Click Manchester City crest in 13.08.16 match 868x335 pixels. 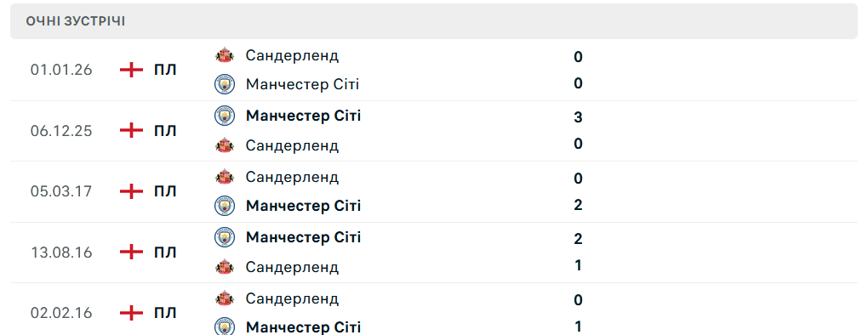click(224, 237)
